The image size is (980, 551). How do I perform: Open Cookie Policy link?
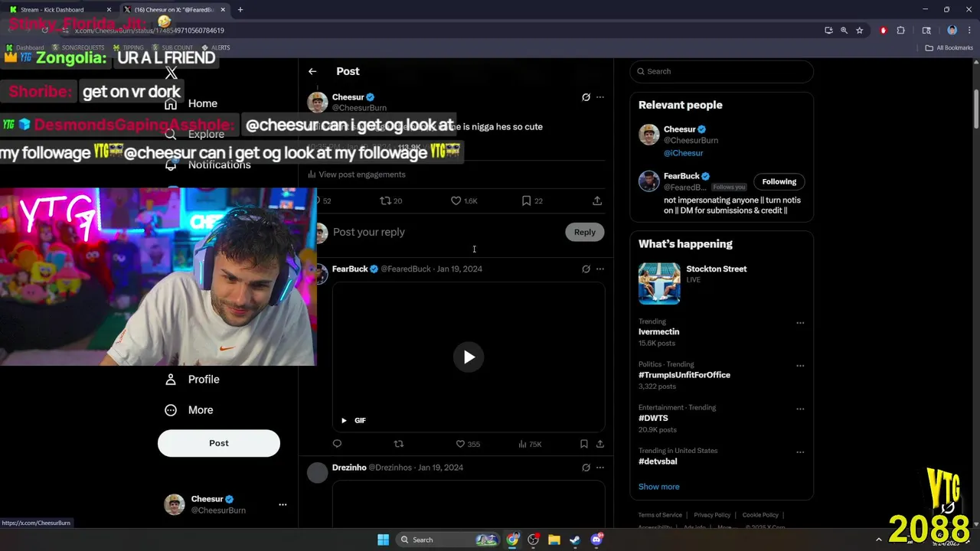760,515
